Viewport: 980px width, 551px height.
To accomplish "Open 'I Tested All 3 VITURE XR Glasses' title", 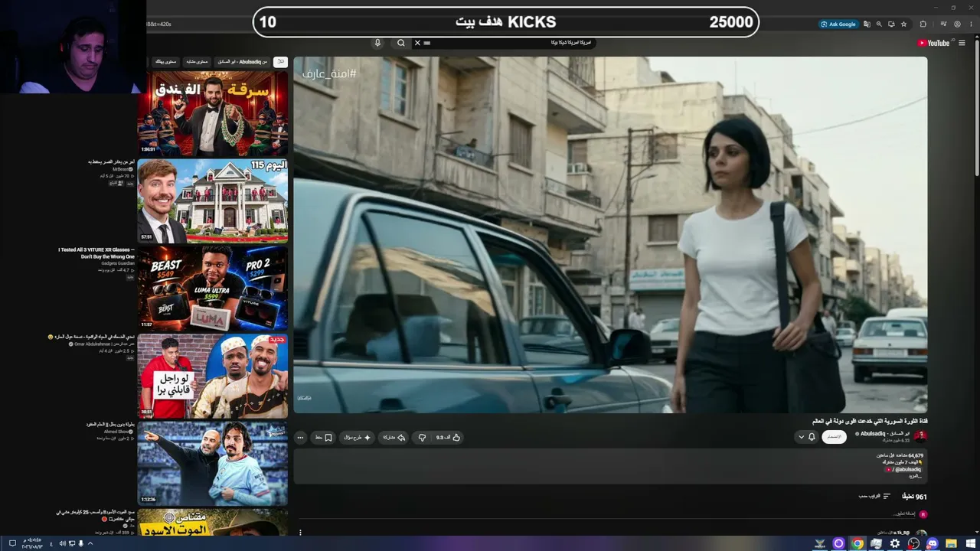I will coord(96,253).
